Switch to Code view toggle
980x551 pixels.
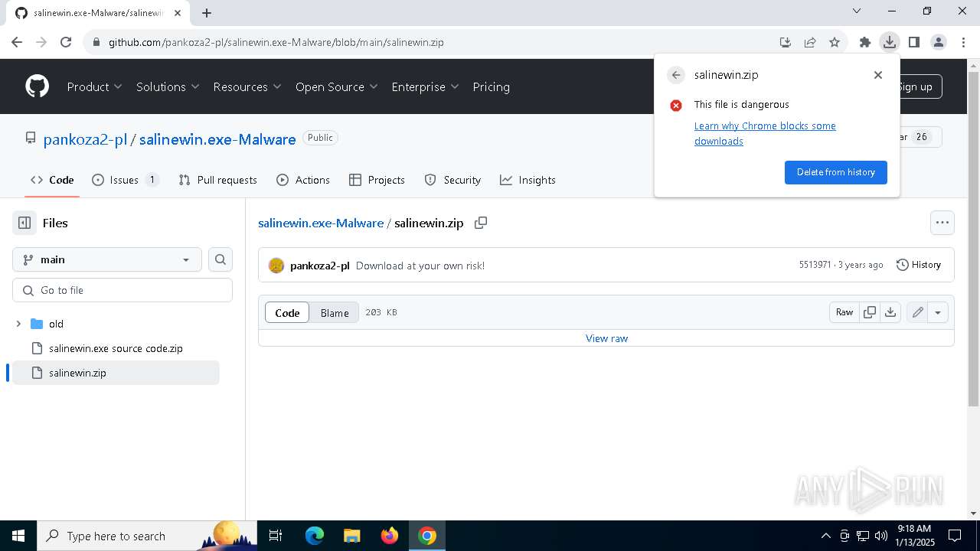point(287,312)
